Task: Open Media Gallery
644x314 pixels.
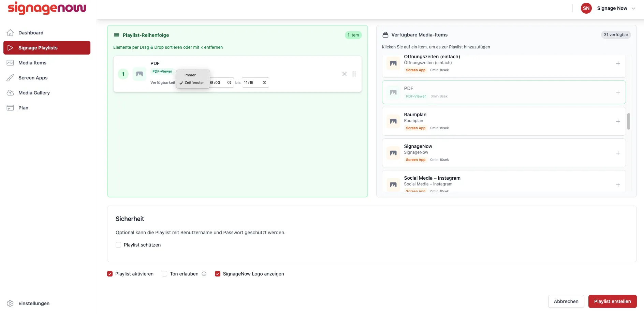Action: tap(47, 93)
